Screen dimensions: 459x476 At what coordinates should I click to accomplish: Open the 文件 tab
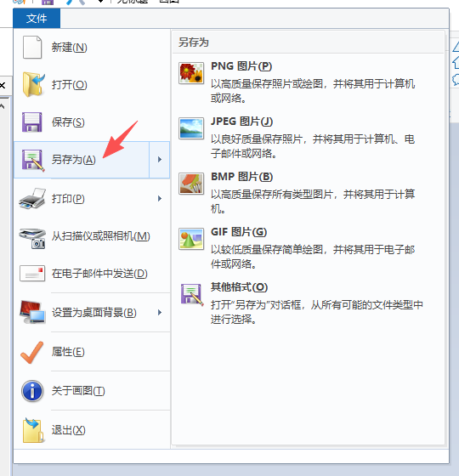coord(37,18)
